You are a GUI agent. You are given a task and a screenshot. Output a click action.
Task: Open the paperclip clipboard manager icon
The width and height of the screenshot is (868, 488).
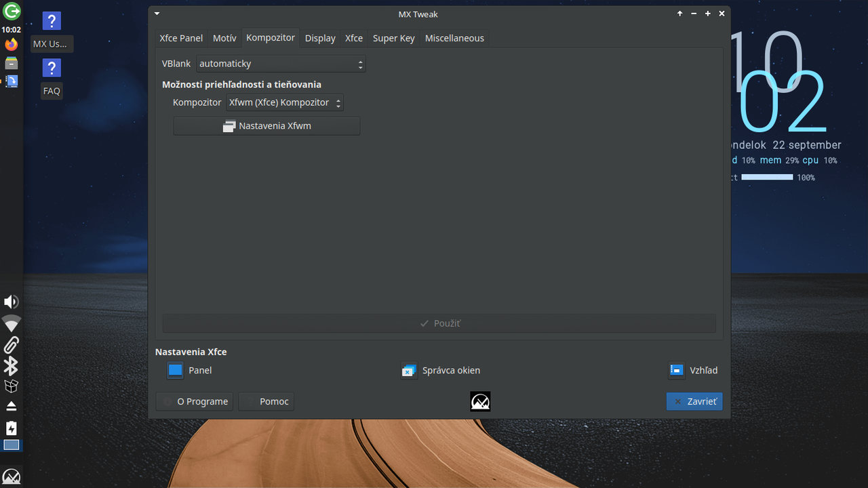click(12, 344)
